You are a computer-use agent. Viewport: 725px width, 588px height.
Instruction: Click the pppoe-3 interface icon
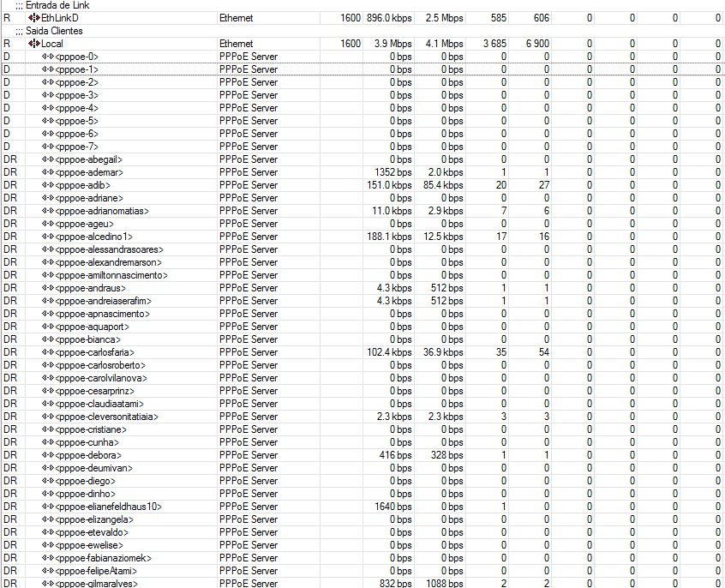click(x=48, y=95)
